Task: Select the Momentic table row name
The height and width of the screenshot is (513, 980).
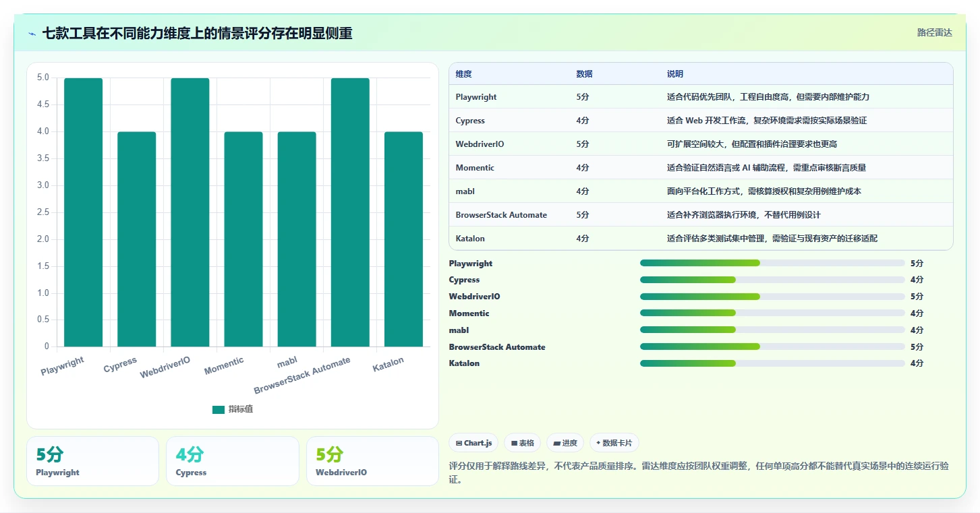Action: (x=475, y=168)
